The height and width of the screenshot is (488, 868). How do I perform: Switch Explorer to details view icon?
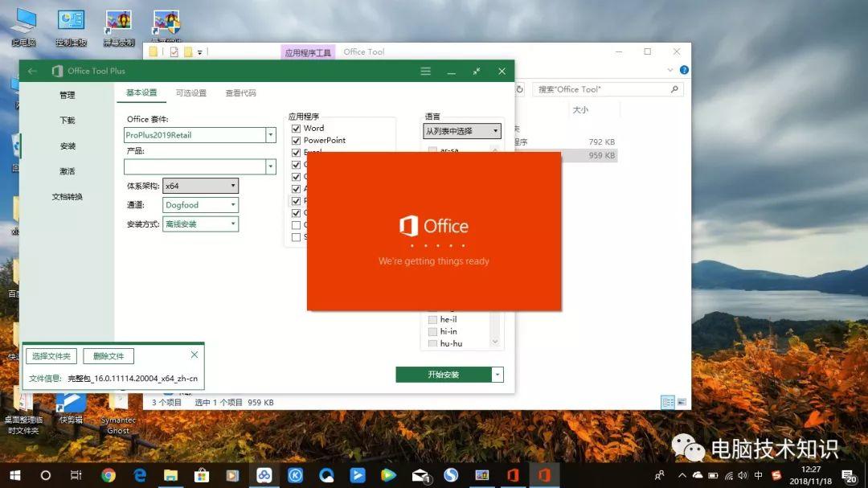click(x=668, y=402)
